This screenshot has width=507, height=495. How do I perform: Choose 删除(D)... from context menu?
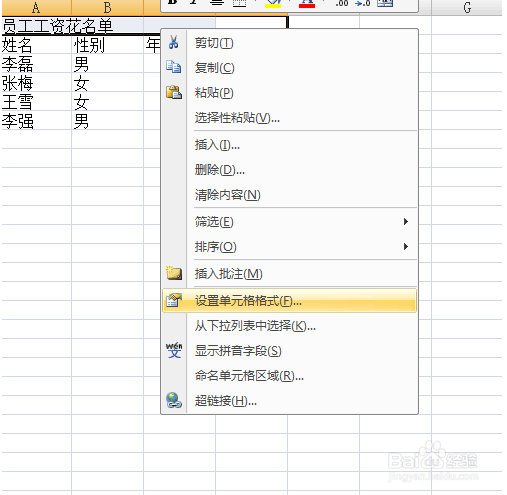pyautogui.click(x=289, y=170)
